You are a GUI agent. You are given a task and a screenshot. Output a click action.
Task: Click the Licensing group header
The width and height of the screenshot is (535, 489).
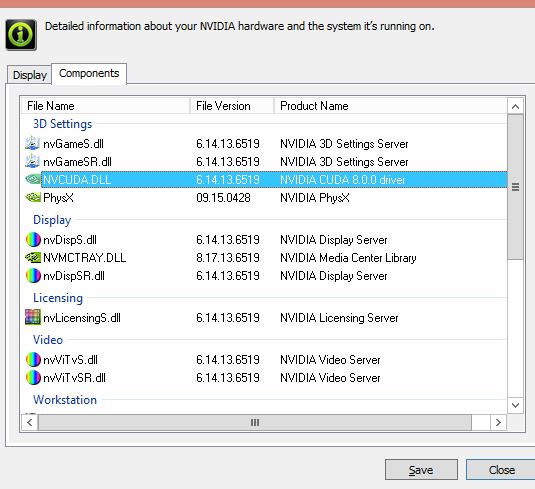tap(58, 298)
